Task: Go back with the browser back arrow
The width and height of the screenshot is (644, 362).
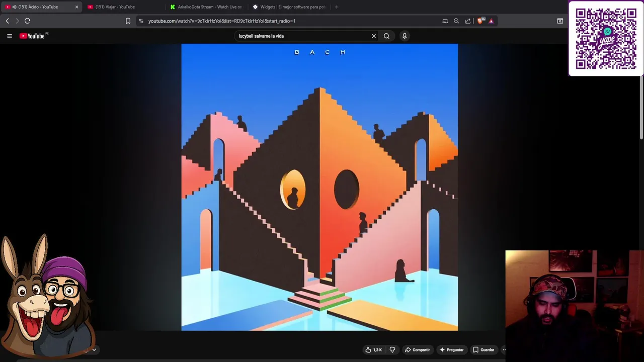Action: pos(8,21)
